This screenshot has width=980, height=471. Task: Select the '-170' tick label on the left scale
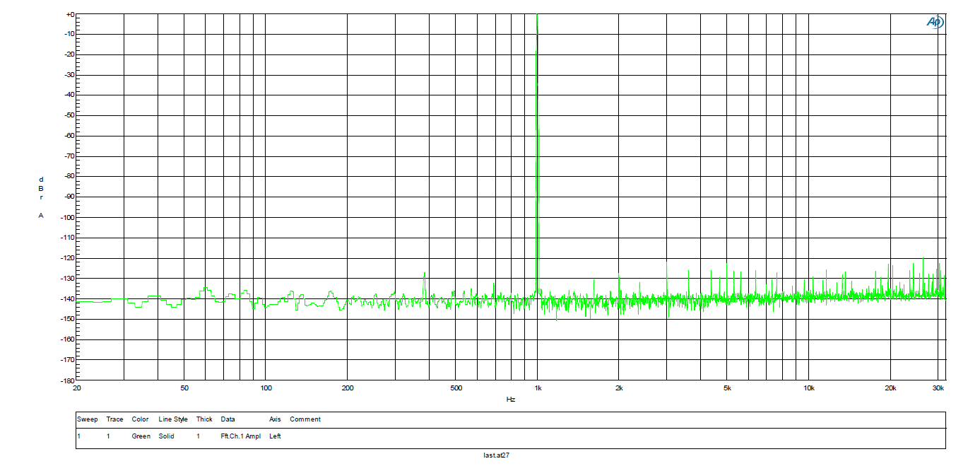68,360
